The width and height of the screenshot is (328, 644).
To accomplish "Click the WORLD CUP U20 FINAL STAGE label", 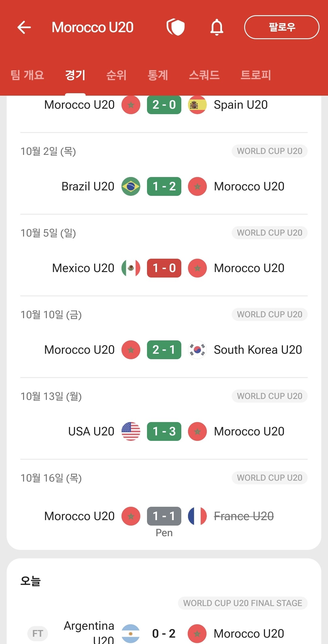I will (243, 603).
